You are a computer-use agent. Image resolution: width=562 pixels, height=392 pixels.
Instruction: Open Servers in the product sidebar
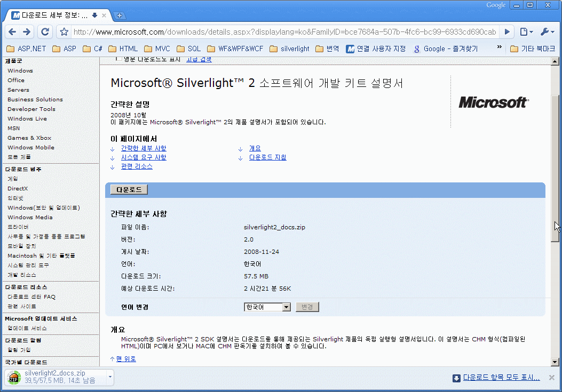click(x=18, y=90)
